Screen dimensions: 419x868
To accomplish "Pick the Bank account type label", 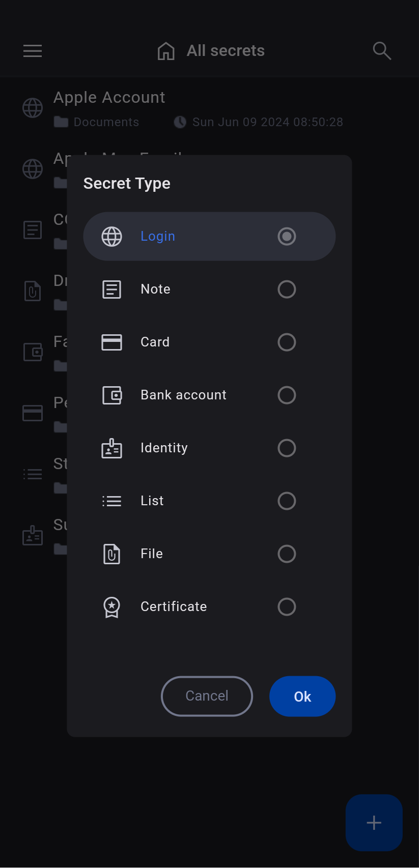I will point(183,395).
